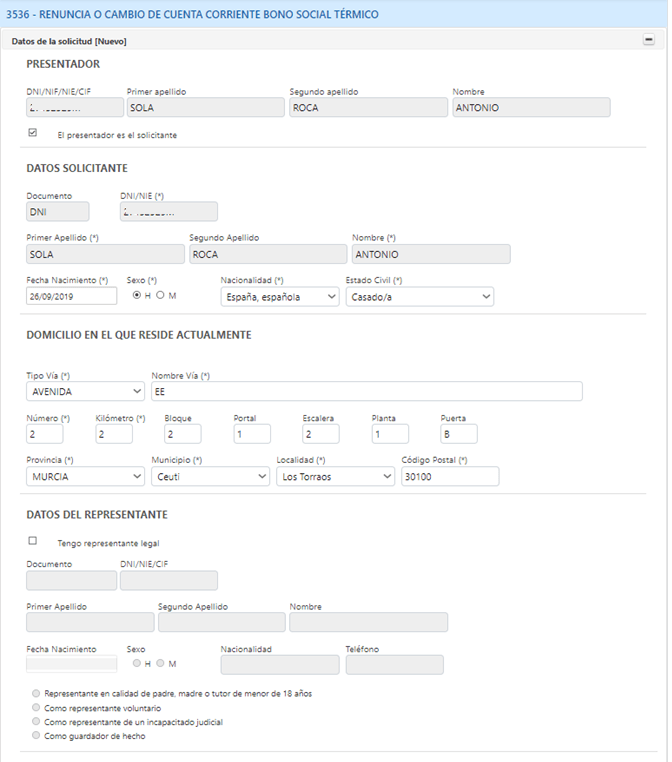Click the Puerta input field

pyautogui.click(x=458, y=434)
